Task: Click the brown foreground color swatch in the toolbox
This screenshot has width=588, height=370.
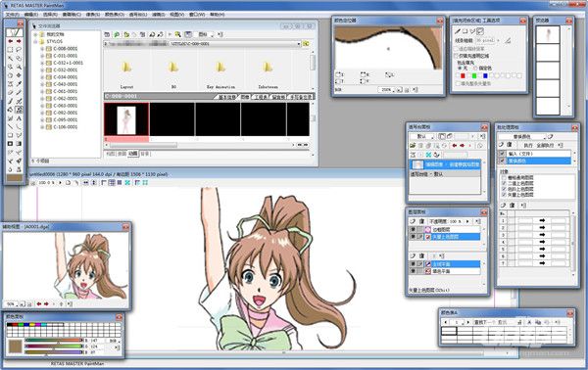Action: coord(15,177)
